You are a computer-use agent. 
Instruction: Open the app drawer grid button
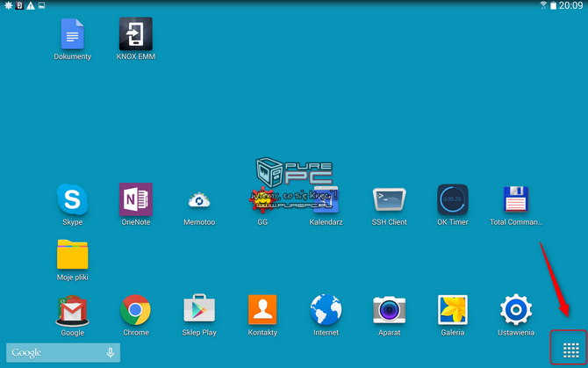(570, 349)
